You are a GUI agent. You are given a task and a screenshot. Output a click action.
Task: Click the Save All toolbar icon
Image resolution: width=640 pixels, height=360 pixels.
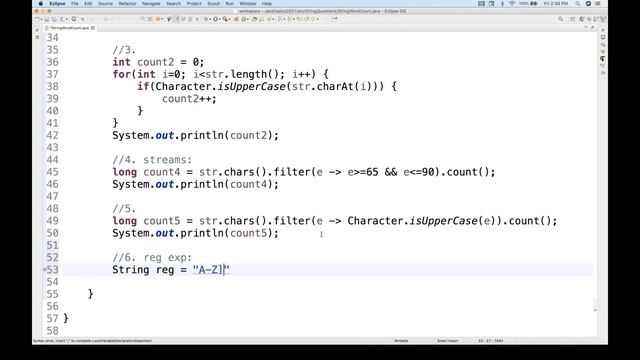[54, 19]
